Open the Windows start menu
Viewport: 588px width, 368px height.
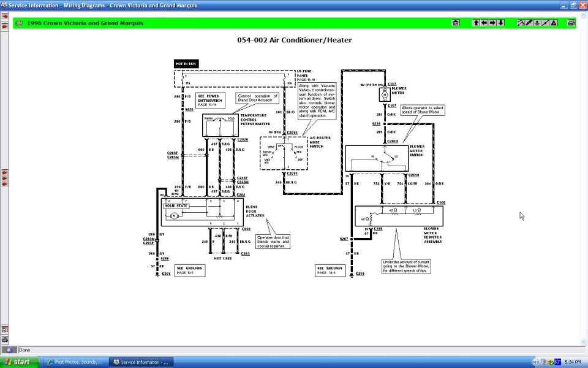19,362
